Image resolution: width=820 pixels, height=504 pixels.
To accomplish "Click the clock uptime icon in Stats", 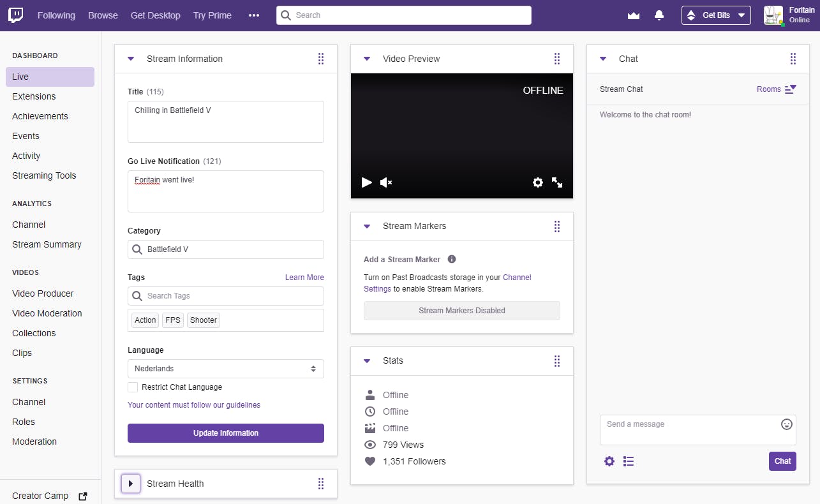I will [370, 411].
